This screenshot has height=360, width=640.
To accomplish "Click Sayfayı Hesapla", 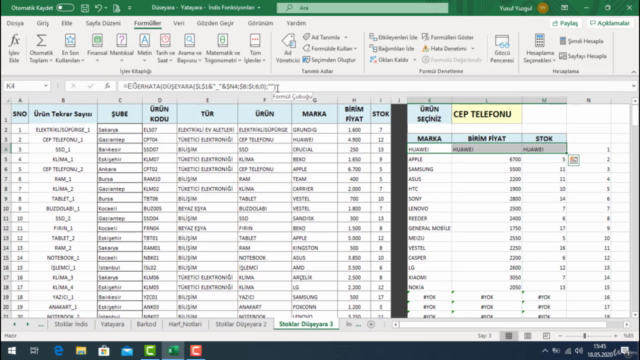I will (583, 56).
